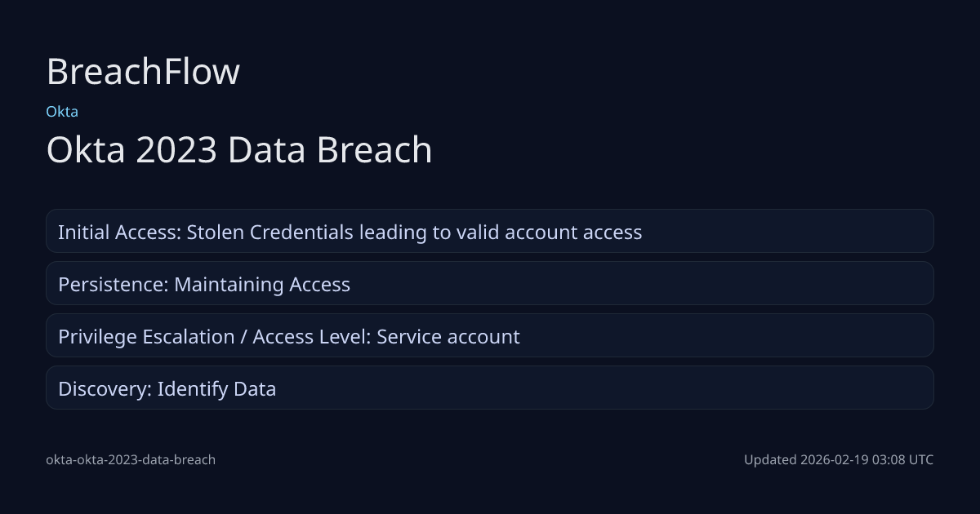Click the "Access Level" text

point(311,337)
